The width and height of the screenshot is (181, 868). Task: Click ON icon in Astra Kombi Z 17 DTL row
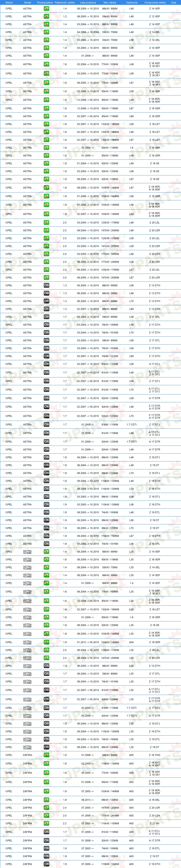(x=46, y=674)
